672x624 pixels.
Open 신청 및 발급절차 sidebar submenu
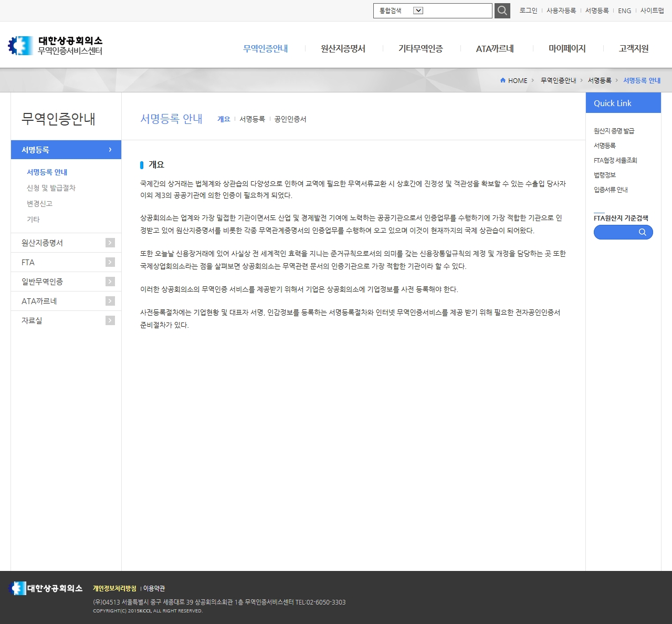click(51, 188)
